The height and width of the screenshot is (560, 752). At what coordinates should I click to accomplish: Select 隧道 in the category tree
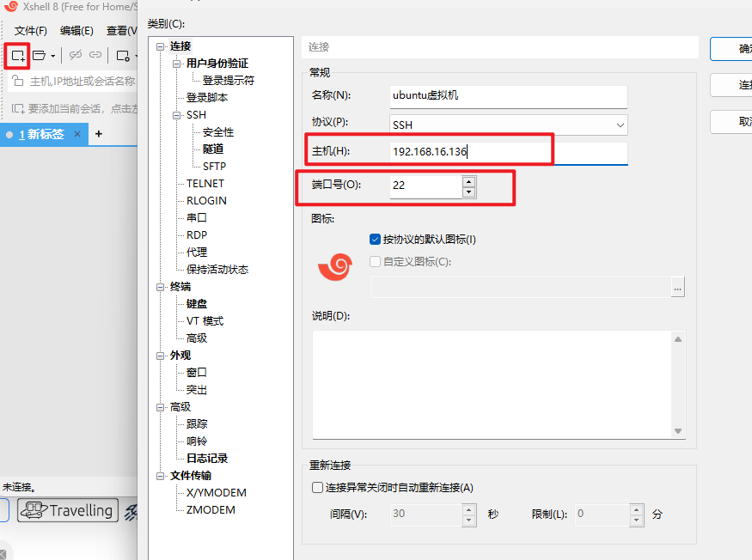[x=214, y=149]
